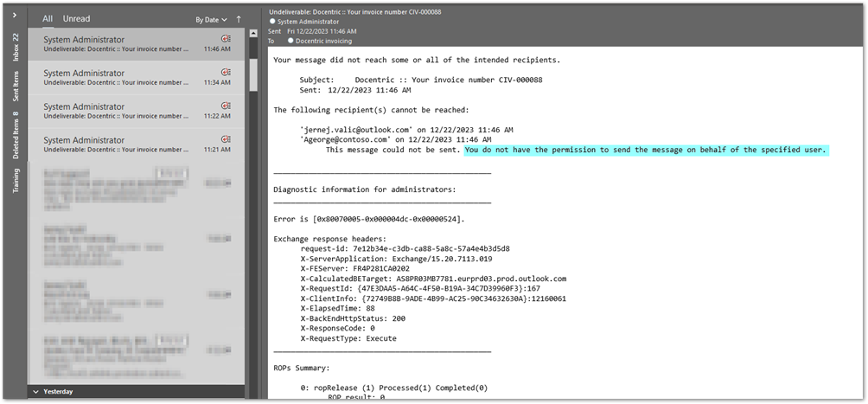Open the Sent Items folder
Screen dimensions: 868x404
pyautogui.click(x=16, y=86)
